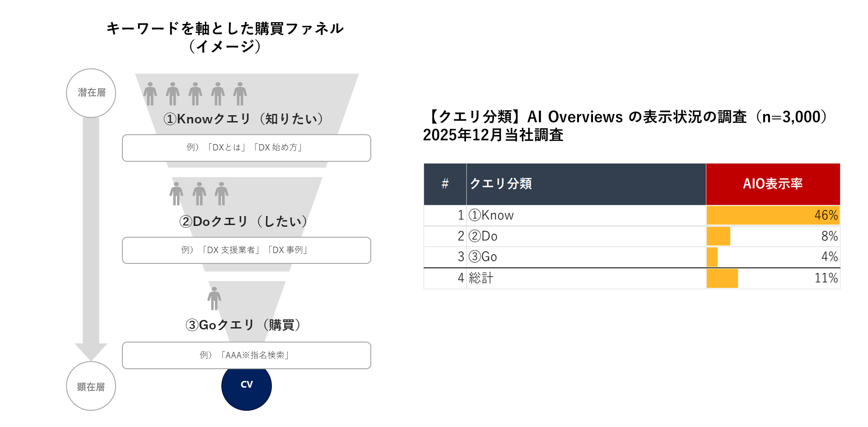Select the 総計 row label
868x427 pixels.
point(481,278)
